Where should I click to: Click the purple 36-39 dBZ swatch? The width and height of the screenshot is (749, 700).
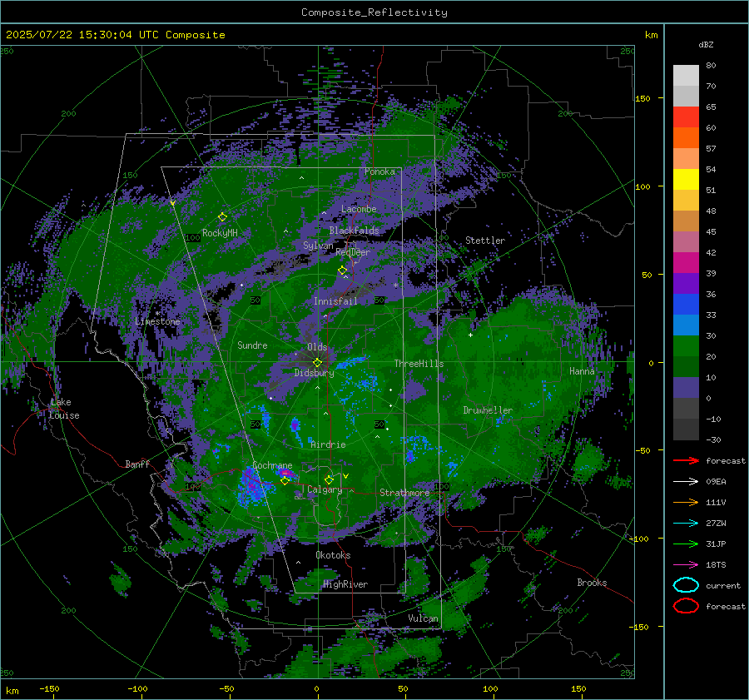(686, 284)
